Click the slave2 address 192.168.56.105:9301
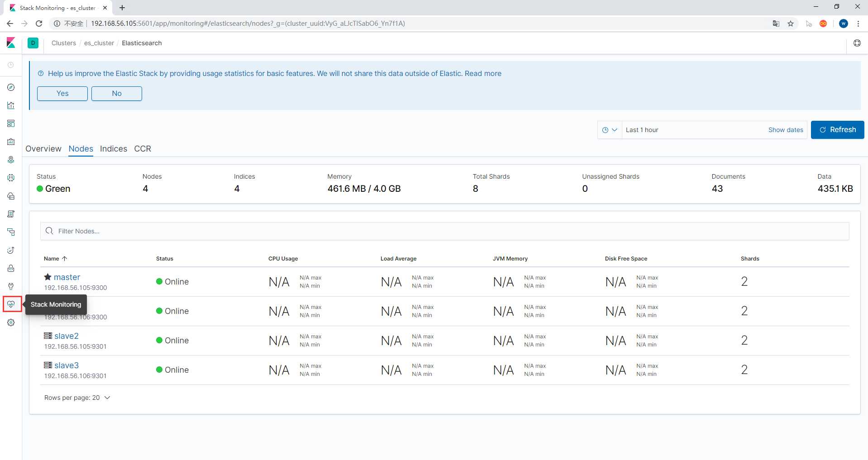868x460 pixels. click(x=76, y=346)
